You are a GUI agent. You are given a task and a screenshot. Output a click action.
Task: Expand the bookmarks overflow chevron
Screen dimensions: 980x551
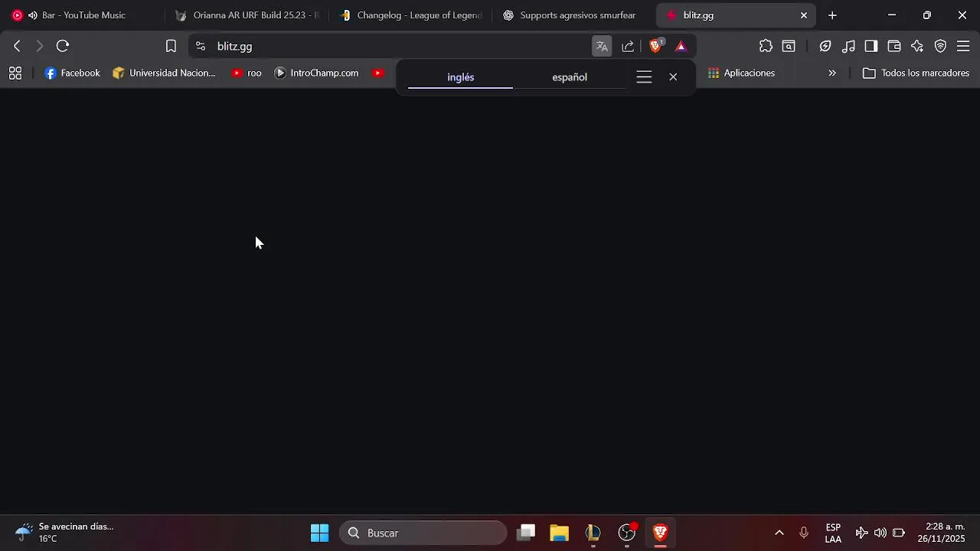click(832, 73)
